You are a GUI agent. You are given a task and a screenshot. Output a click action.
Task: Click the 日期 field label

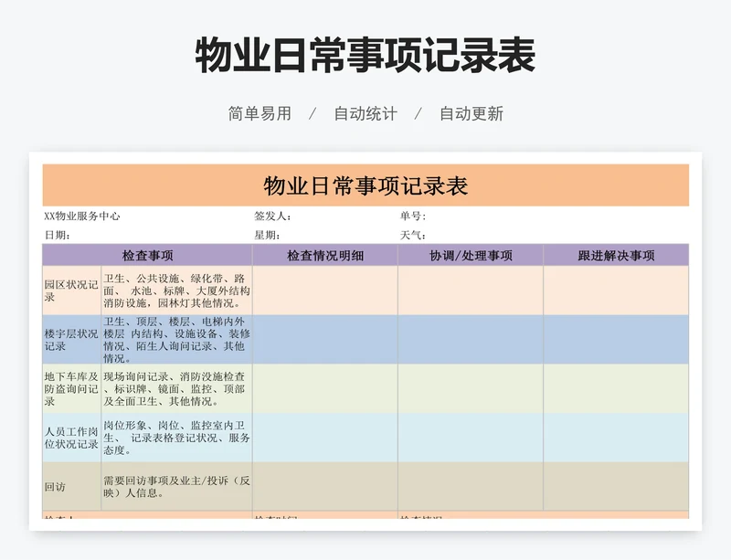pos(58,235)
